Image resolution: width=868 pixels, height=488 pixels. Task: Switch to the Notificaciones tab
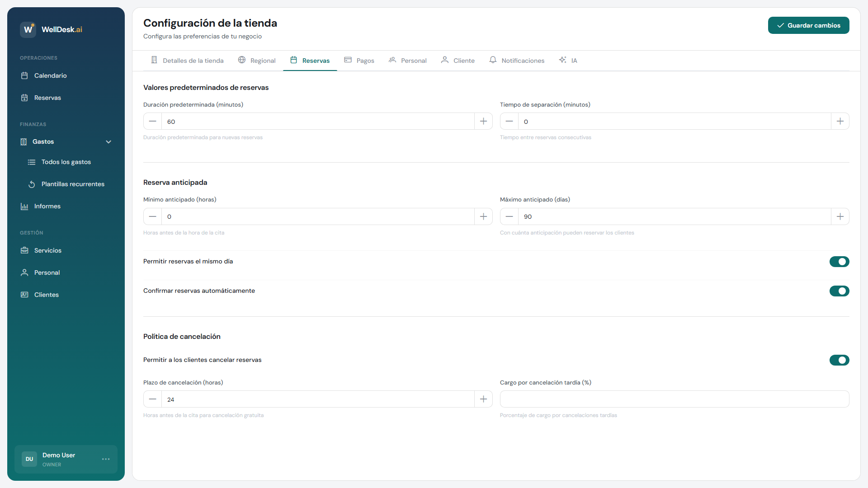pos(517,60)
